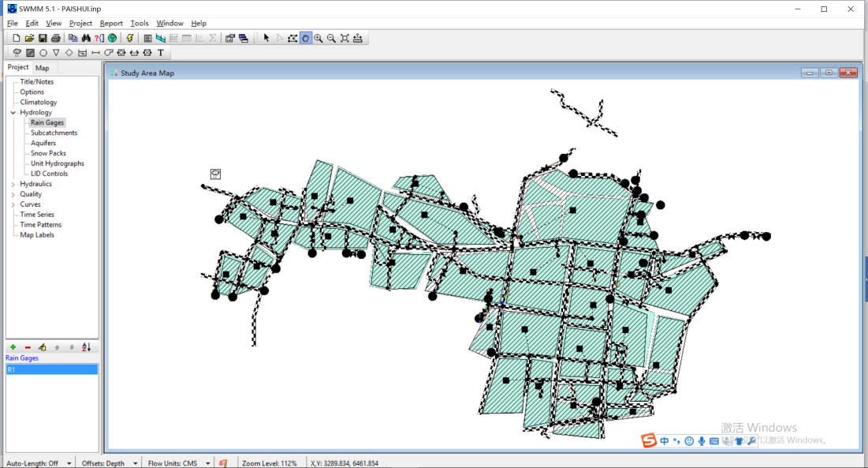Click the red minus delete object button

28,347
